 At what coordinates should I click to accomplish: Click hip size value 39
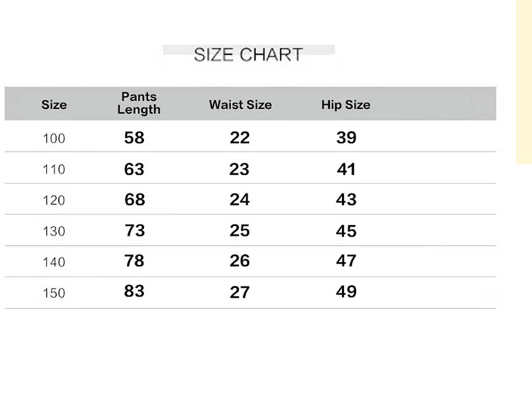pos(346,138)
